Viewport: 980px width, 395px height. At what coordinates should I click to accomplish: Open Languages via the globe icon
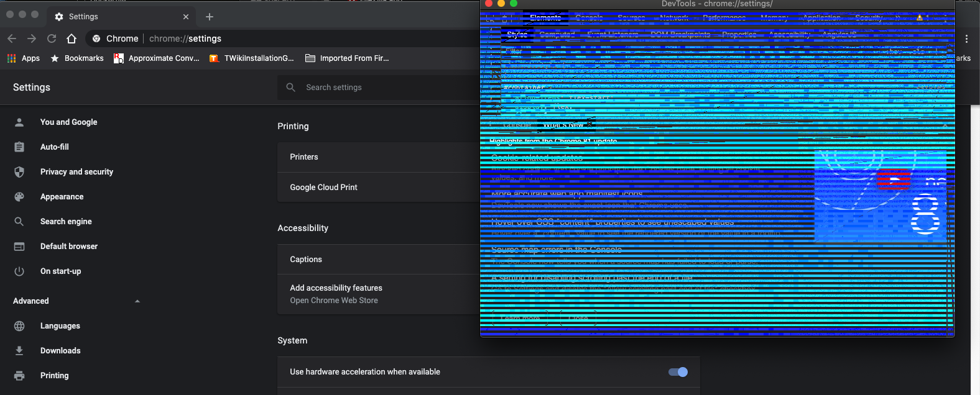[x=19, y=326]
